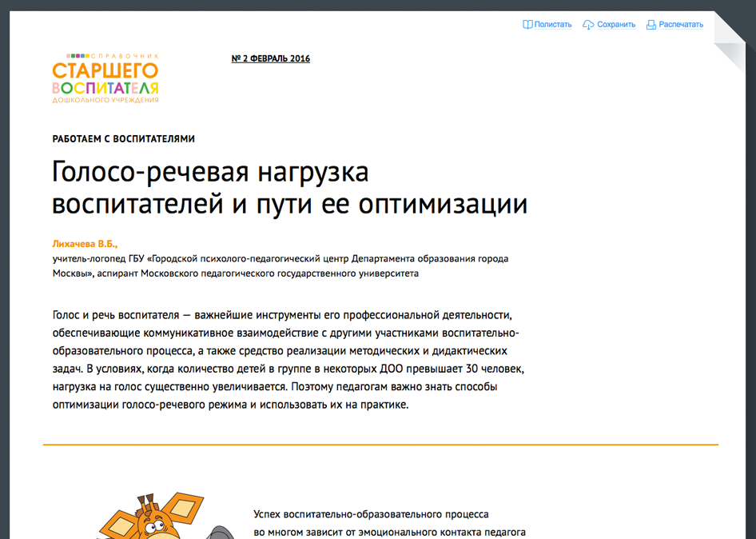This screenshot has width=756, height=539.
Task: Click the article title Голосо-речевая нагрузка
Action: coord(289,188)
